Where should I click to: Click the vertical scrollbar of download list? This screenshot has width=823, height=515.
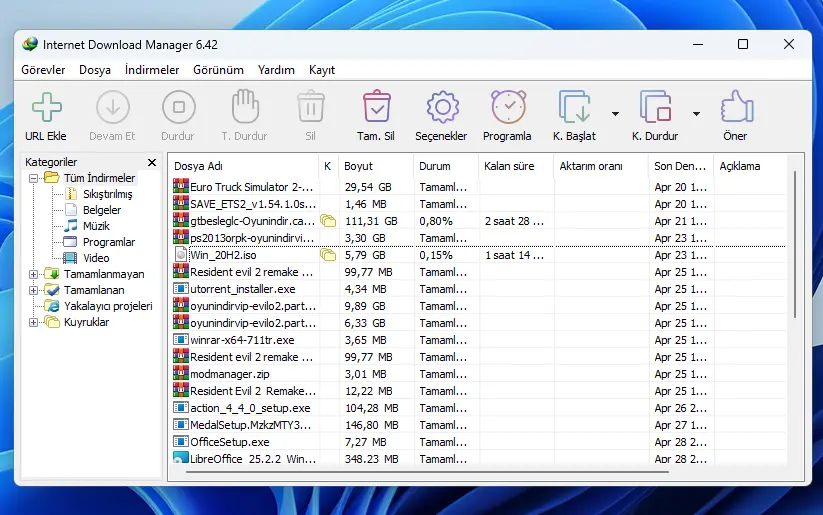coord(795,244)
